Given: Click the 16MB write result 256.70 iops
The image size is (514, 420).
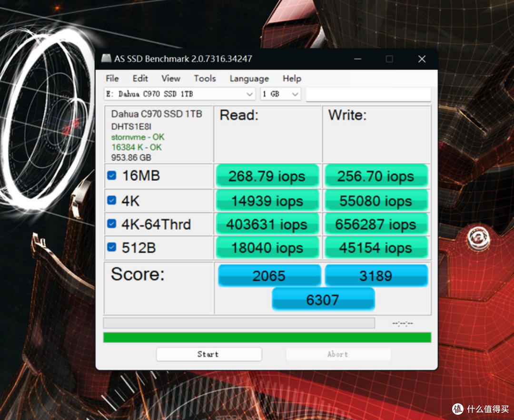Looking at the screenshot, I should pyautogui.click(x=376, y=176).
